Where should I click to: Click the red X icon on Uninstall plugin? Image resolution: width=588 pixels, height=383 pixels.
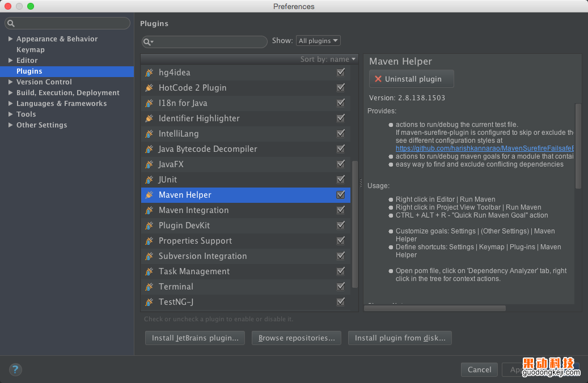coord(378,79)
